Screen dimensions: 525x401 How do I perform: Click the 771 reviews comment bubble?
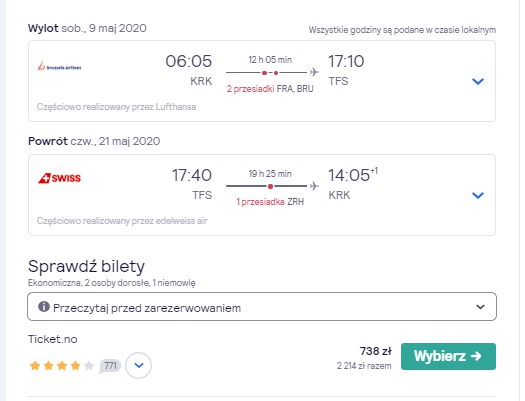click(x=110, y=366)
